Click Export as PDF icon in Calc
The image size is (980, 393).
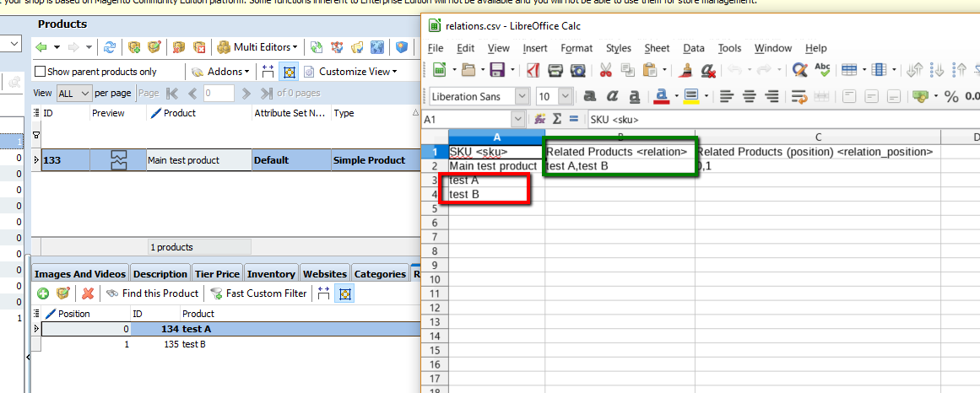coord(533,70)
